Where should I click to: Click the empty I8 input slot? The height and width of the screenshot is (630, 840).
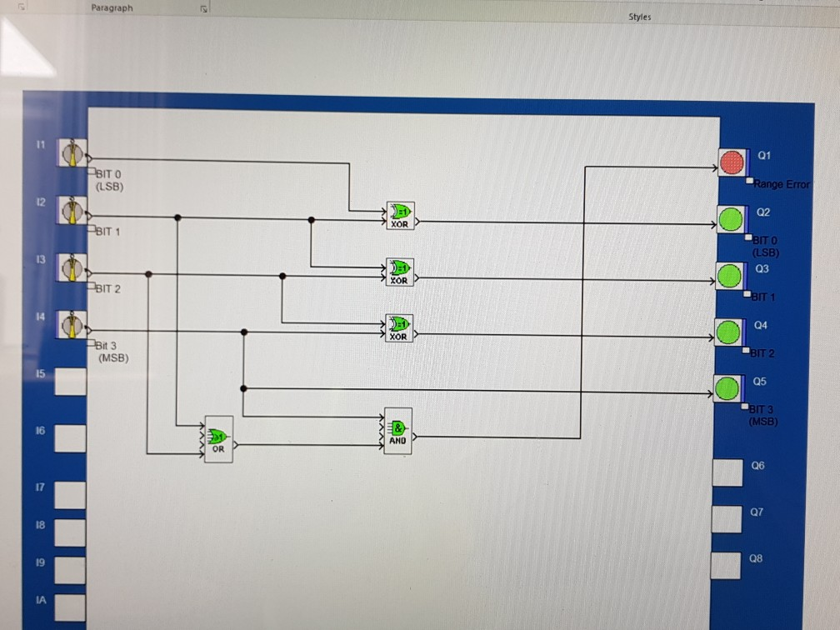70,533
